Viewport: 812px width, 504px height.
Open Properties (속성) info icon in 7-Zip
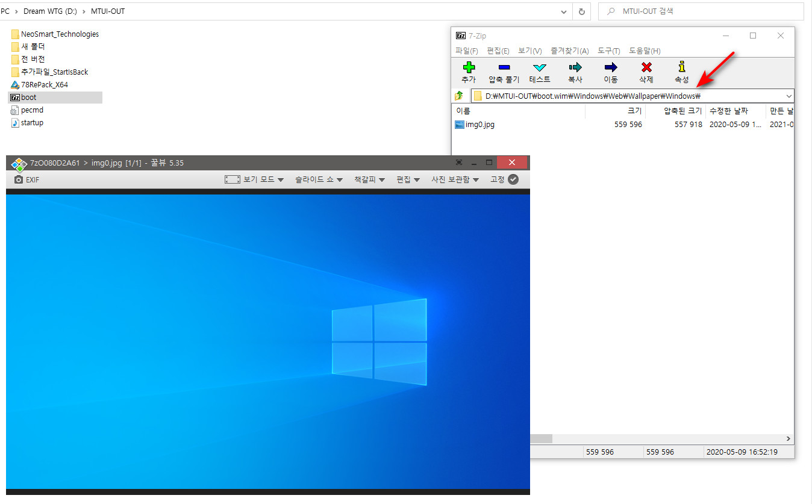coord(681,66)
